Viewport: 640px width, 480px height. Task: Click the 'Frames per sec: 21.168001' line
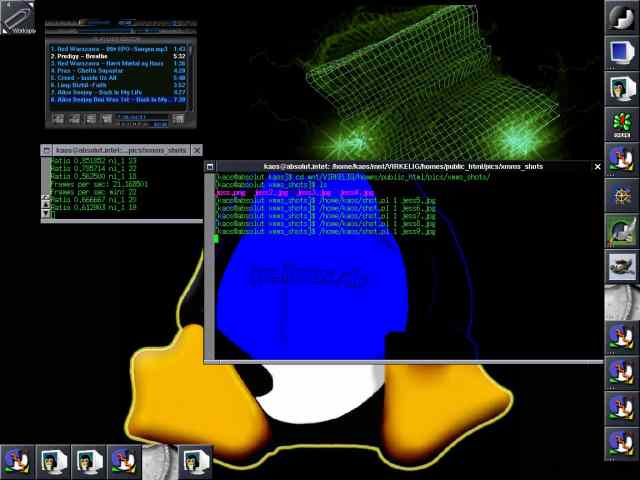[99, 184]
